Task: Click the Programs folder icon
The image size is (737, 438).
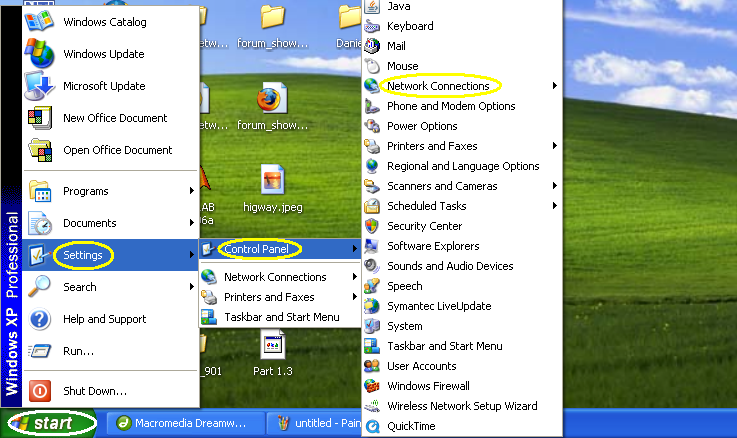Action: pos(40,191)
